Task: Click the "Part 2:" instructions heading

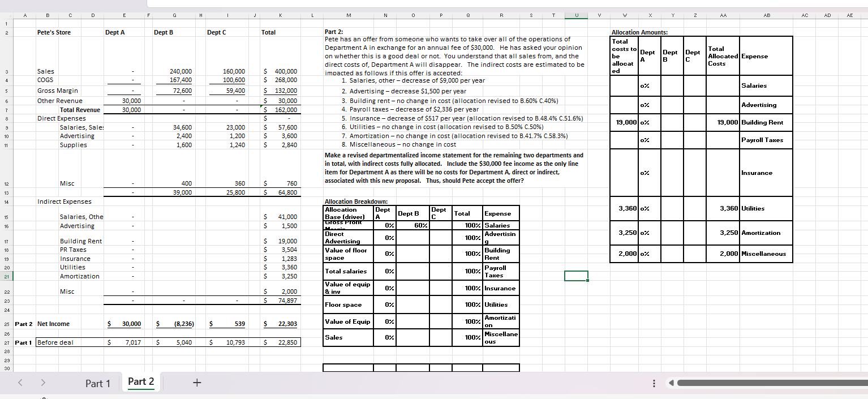Action: point(334,32)
